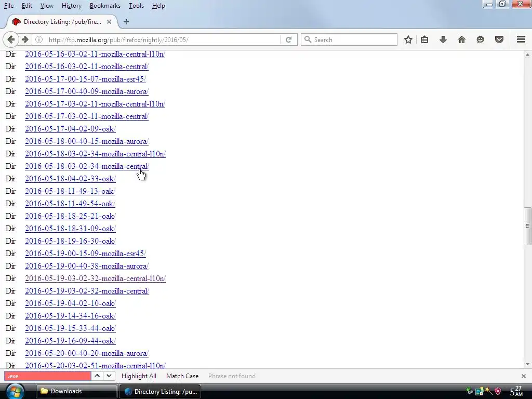
Task: Go to the home page icon
Action: [462, 39]
